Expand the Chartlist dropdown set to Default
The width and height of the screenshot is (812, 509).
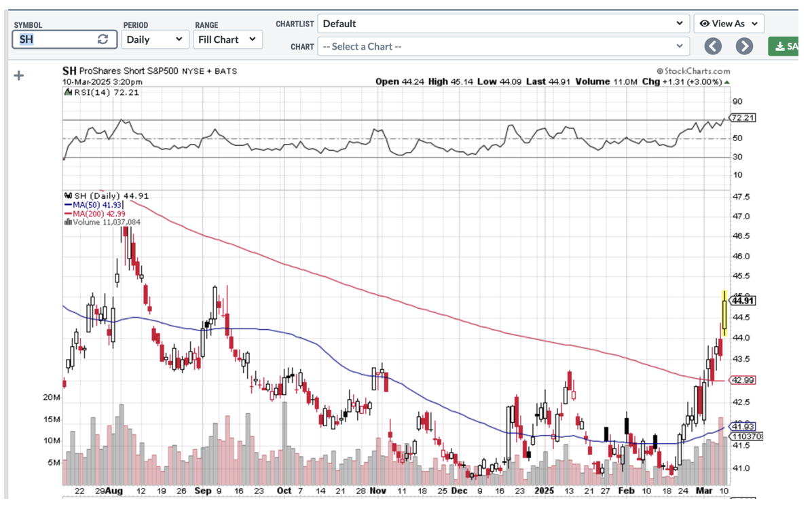pos(502,24)
